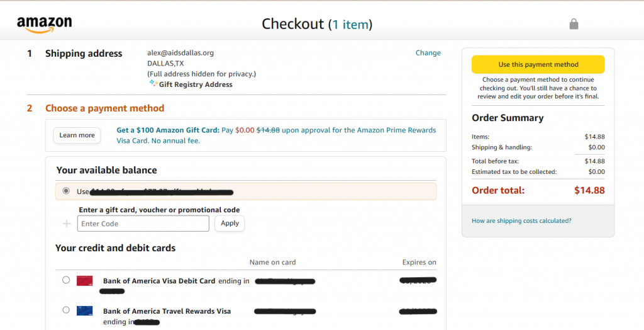The image size is (644, 330).
Task: Click the Order total amount
Action: (589, 190)
